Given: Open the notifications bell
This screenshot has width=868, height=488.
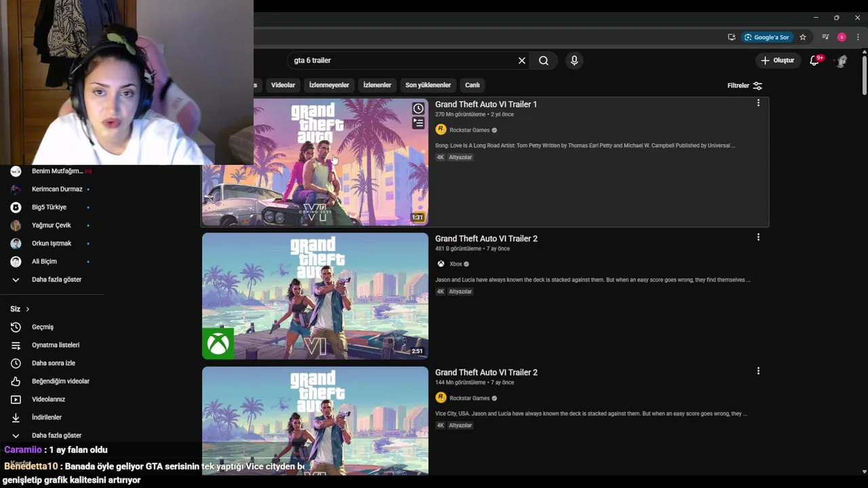Looking at the screenshot, I should pyautogui.click(x=815, y=60).
